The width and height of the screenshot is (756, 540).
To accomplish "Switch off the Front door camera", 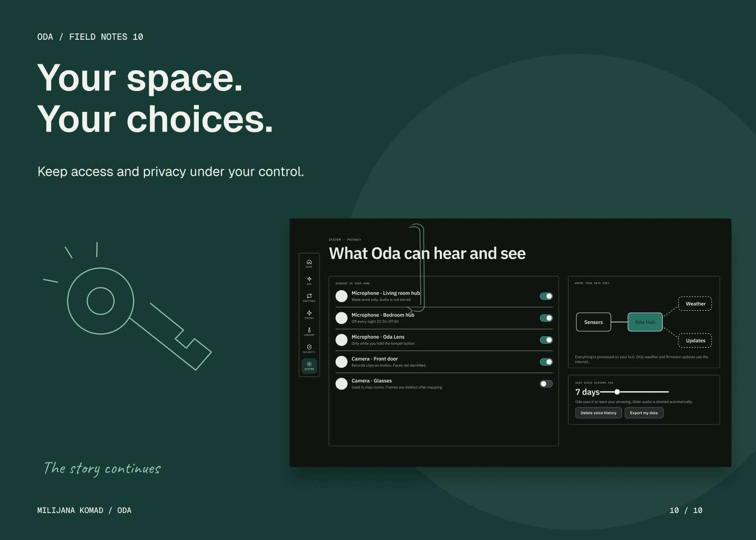I will click(x=546, y=362).
